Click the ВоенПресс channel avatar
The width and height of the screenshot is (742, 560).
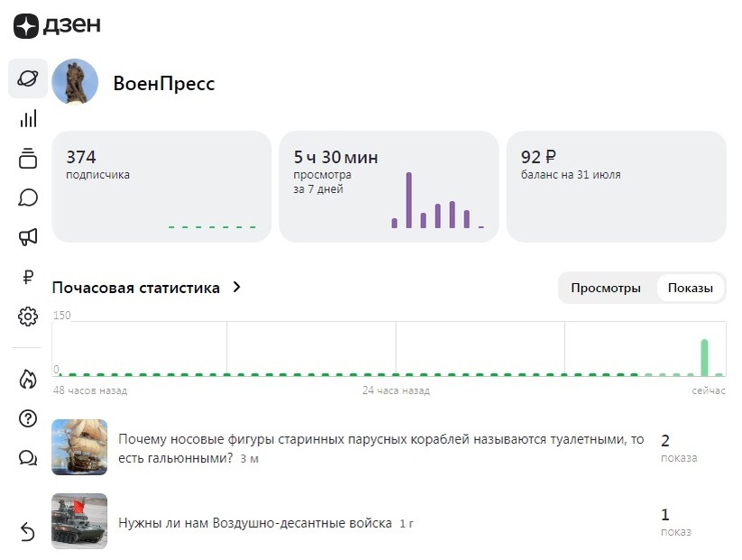[x=75, y=81]
